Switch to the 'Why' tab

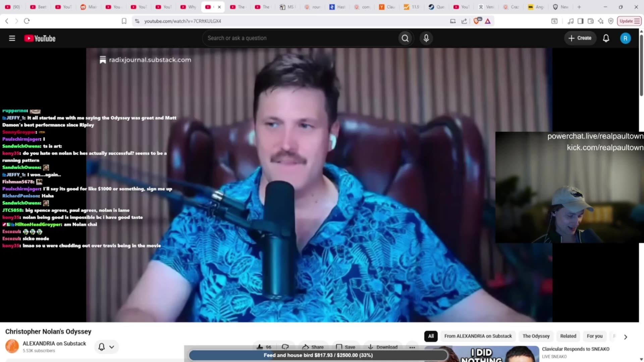pyautogui.click(x=188, y=7)
